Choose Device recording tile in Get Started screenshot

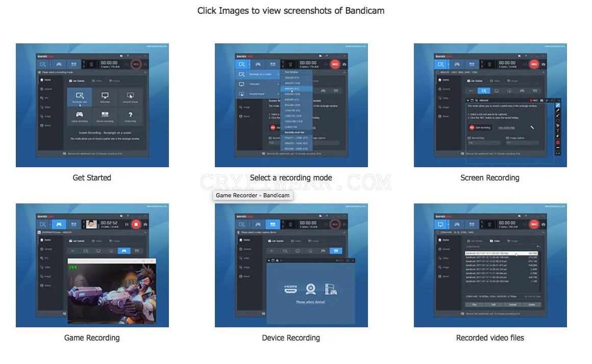(x=105, y=116)
